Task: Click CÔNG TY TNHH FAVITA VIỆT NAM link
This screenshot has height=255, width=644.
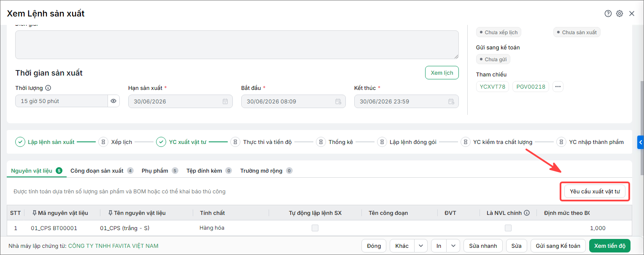Action: pyautogui.click(x=113, y=246)
